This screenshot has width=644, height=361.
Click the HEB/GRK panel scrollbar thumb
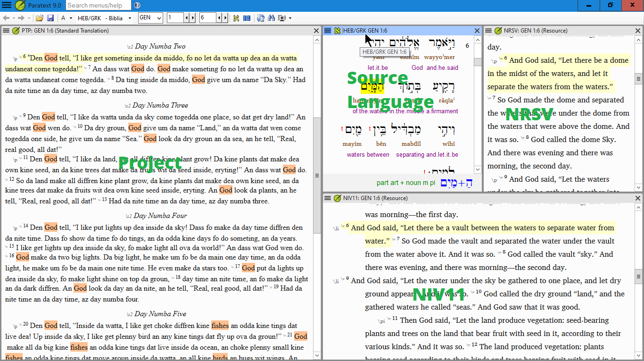coord(478,62)
